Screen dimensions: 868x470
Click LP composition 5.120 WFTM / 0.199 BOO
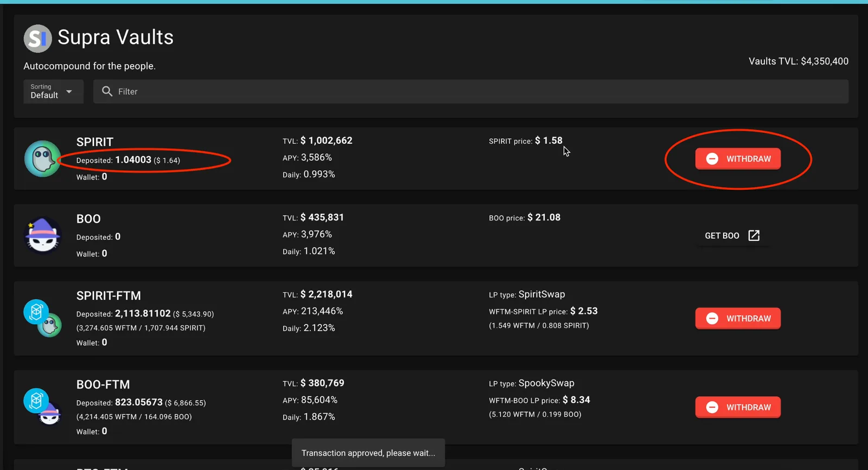tap(535, 415)
